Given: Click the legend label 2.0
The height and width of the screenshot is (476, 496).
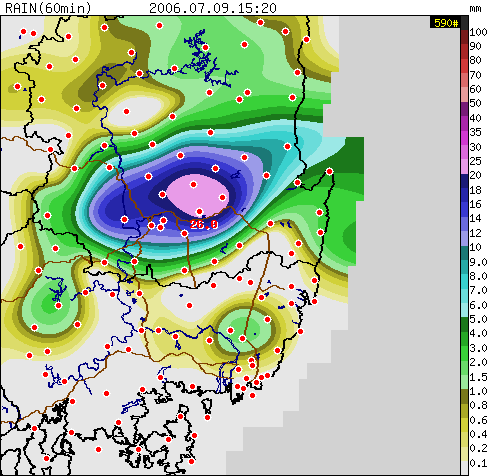Looking at the screenshot, I should point(478,362).
